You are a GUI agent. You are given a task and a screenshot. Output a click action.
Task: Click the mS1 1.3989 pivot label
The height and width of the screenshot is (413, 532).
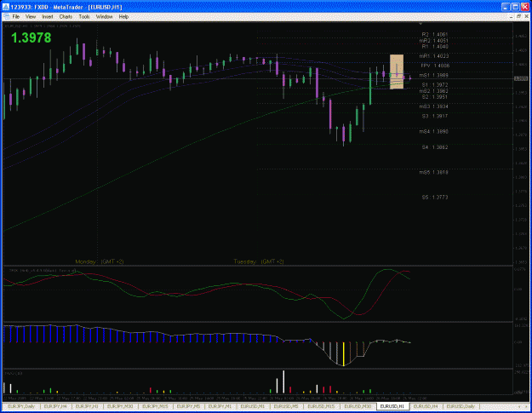[434, 75]
